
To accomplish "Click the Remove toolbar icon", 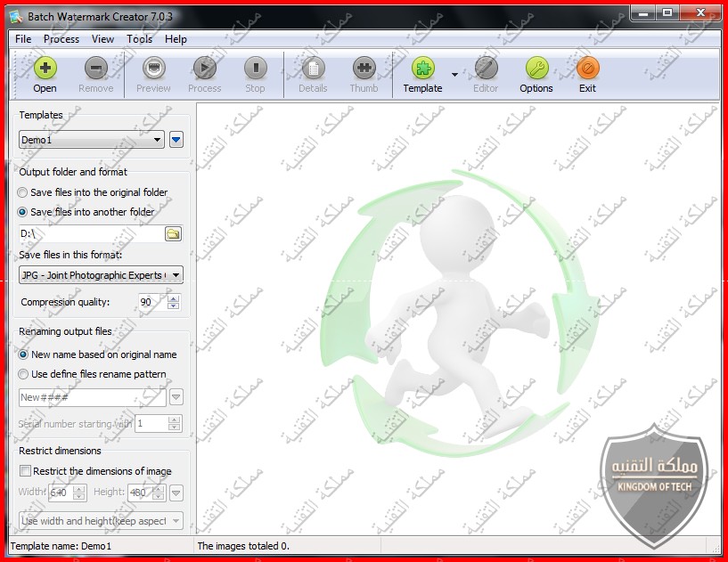I will click(96, 69).
